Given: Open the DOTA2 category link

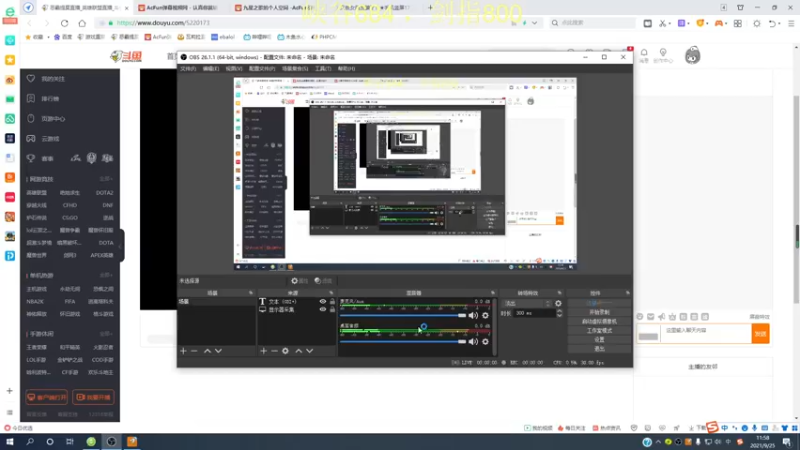Looking at the screenshot, I should 104,193.
